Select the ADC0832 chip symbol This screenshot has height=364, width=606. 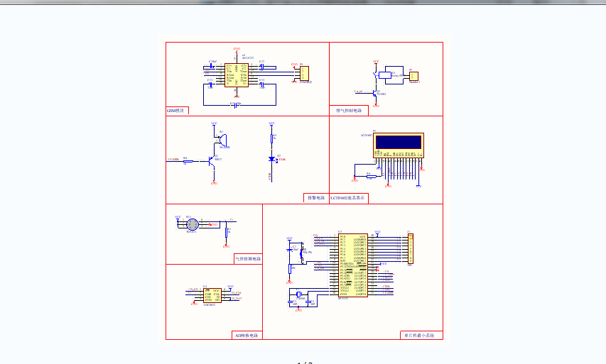point(212,295)
